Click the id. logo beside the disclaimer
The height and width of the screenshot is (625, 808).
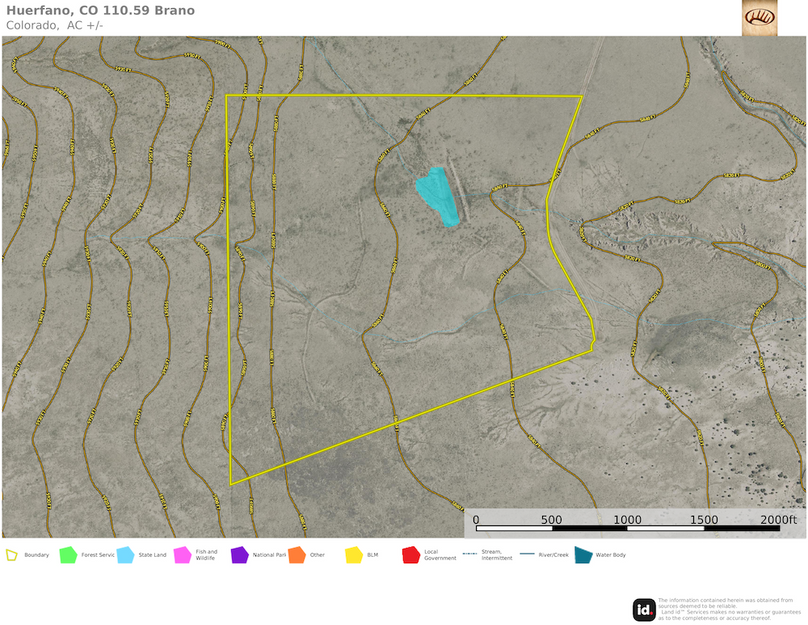(x=643, y=607)
